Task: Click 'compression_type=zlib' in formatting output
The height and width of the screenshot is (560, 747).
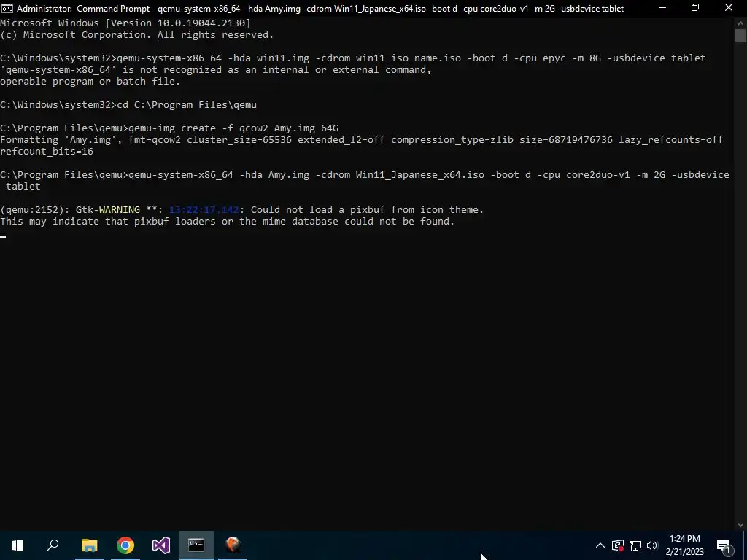Action: [x=452, y=140]
